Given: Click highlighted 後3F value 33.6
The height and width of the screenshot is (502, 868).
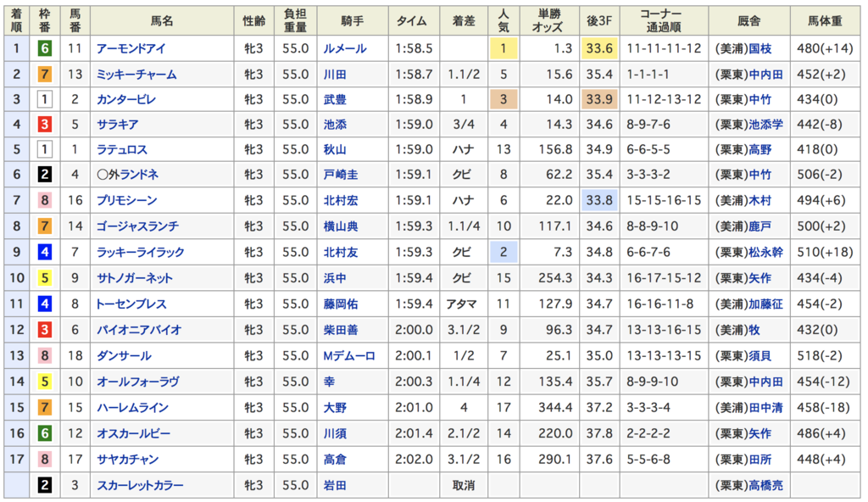Looking at the screenshot, I should pyautogui.click(x=599, y=49).
